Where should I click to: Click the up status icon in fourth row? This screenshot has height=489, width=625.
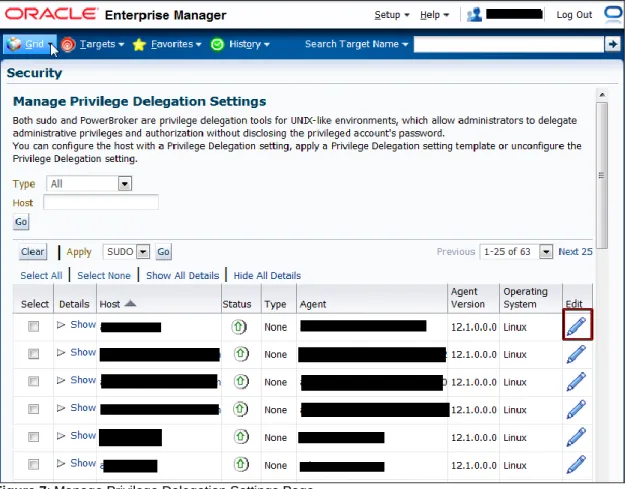[240, 409]
